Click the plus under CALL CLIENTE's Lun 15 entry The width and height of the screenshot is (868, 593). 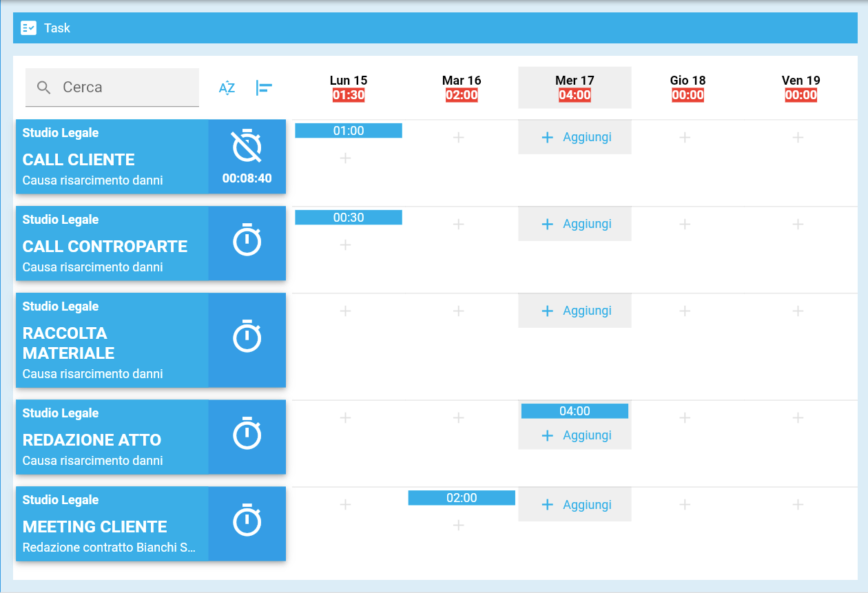[x=344, y=157]
